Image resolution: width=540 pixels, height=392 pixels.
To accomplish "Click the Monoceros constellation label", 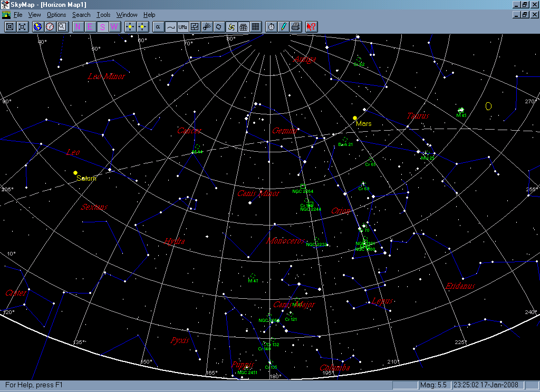I will (285, 241).
